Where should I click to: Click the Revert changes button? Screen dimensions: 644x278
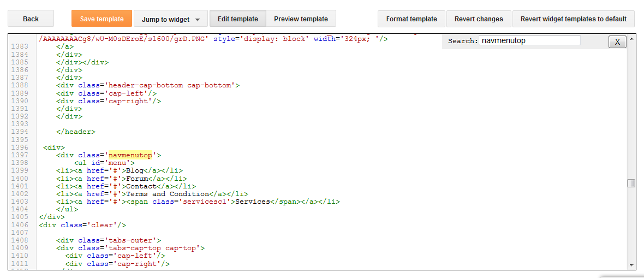(479, 19)
